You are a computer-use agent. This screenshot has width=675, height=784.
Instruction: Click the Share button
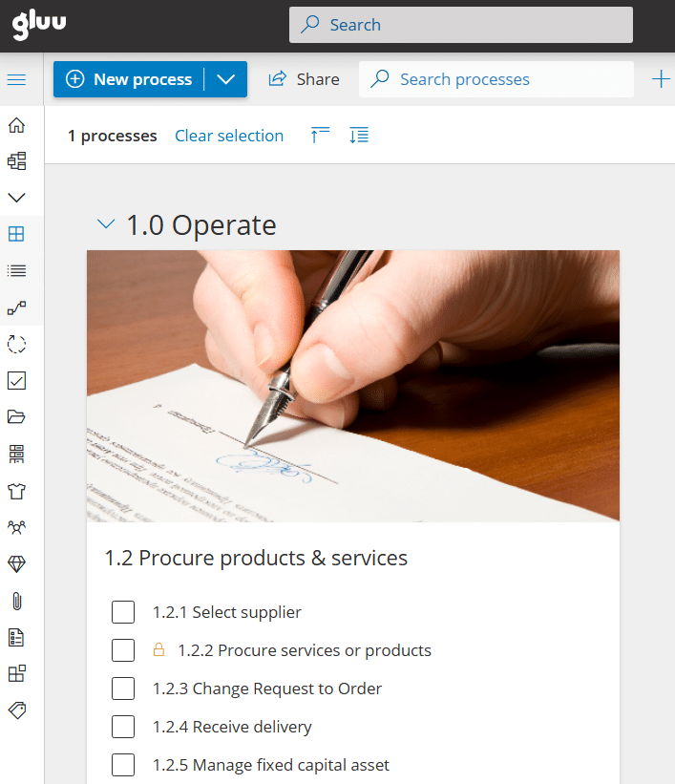point(304,79)
